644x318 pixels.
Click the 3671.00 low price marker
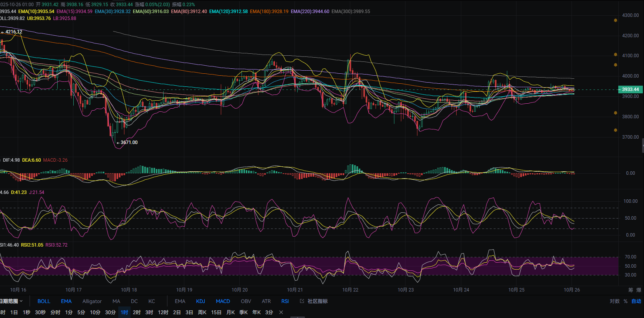click(129, 142)
